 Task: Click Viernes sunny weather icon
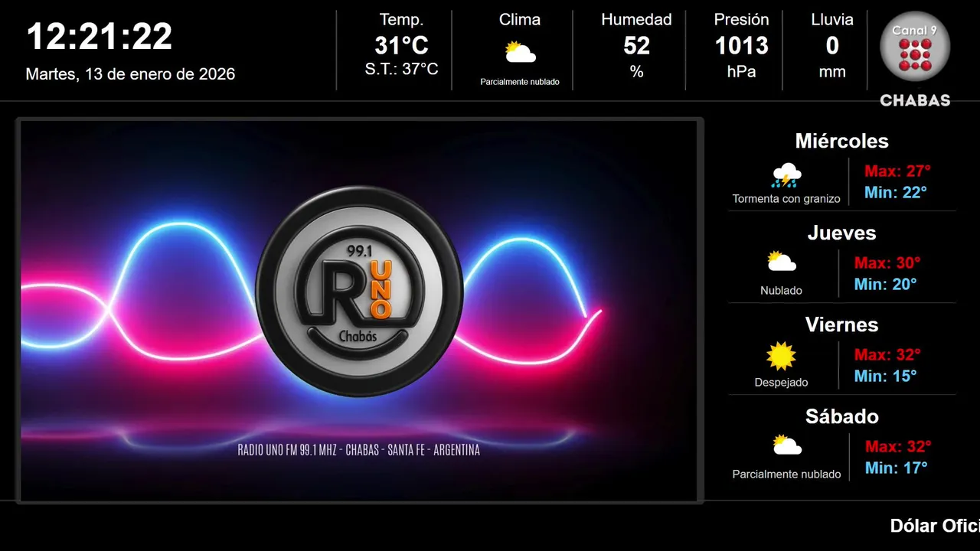[x=781, y=356]
